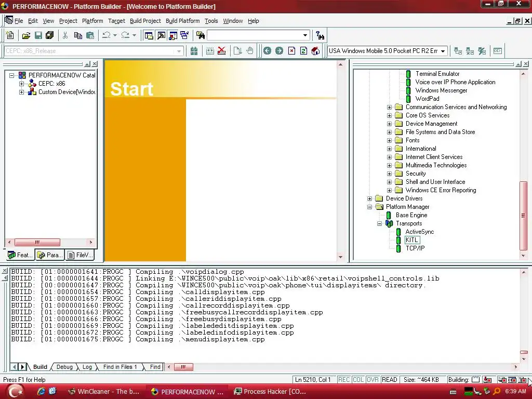Select the KITL transport item
The height and width of the screenshot is (399, 532).
(412, 240)
